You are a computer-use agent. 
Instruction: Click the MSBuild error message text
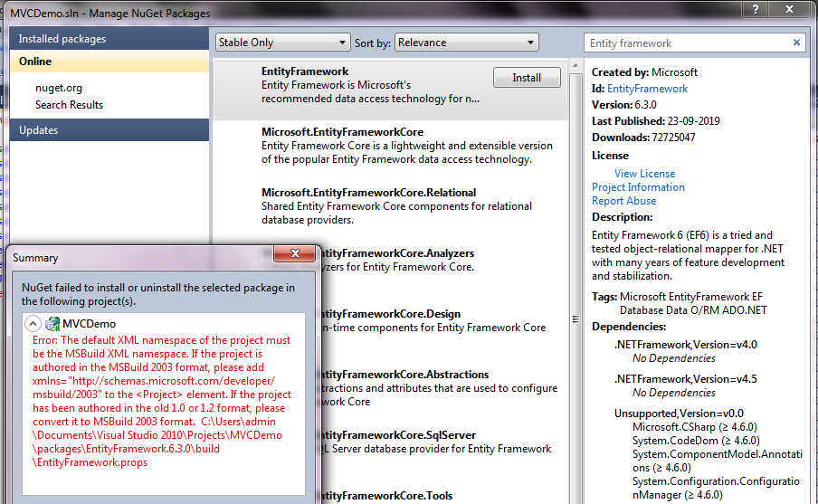pos(162,401)
